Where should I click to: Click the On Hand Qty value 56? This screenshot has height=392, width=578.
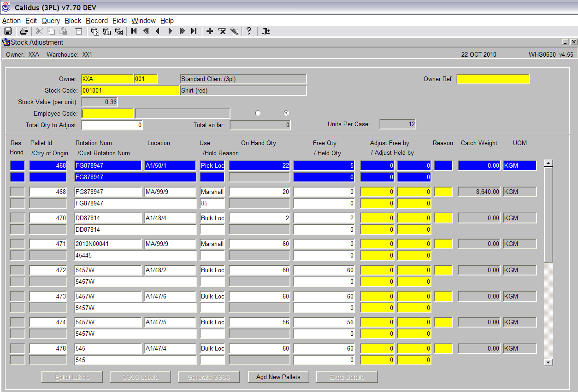(260, 322)
